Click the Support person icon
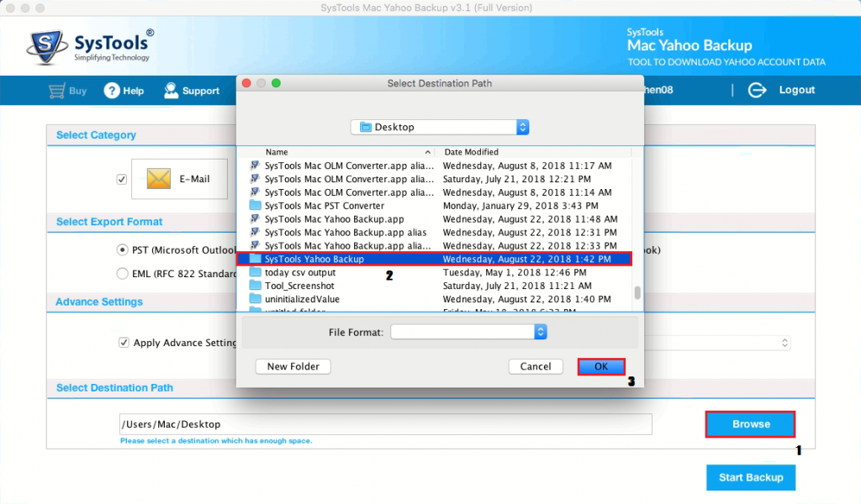 (171, 91)
